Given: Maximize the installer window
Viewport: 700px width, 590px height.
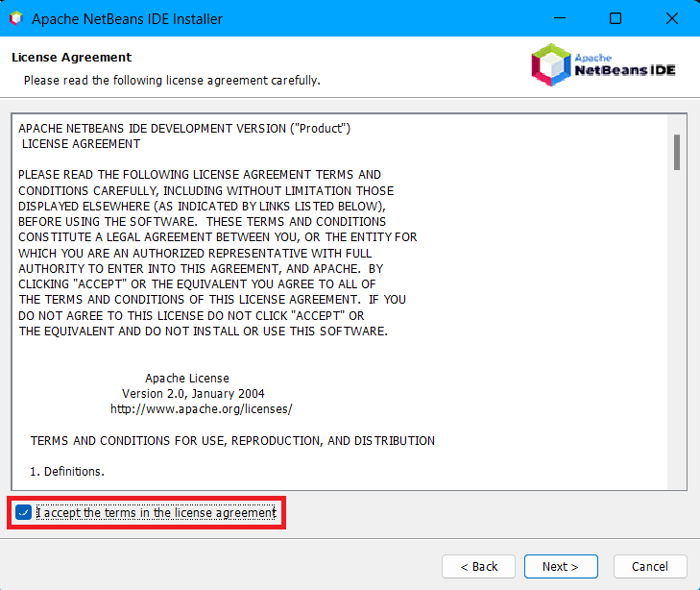Looking at the screenshot, I should (x=616, y=18).
